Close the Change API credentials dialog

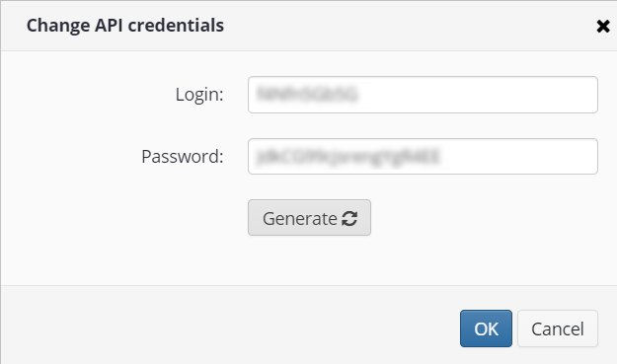(x=603, y=27)
